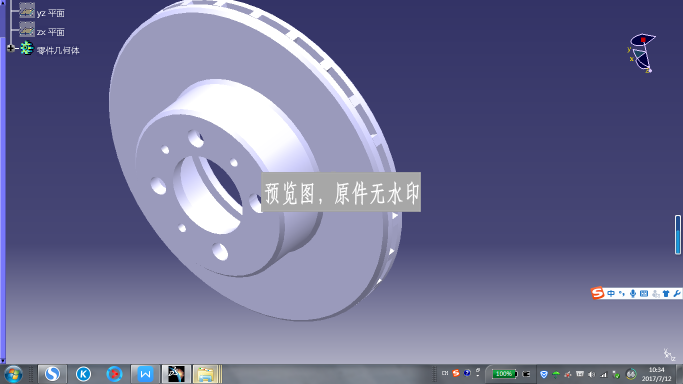
Task: Switch to WPS Writer on taskbar
Action: click(x=145, y=374)
